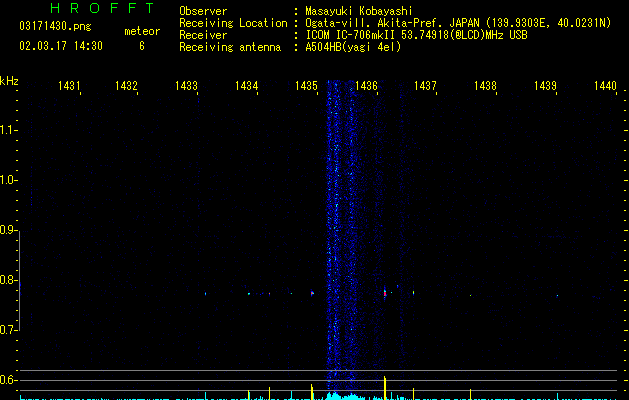The image size is (629, 400).
Task: Click the 1.0 frequency axis label
Action: [8, 180]
